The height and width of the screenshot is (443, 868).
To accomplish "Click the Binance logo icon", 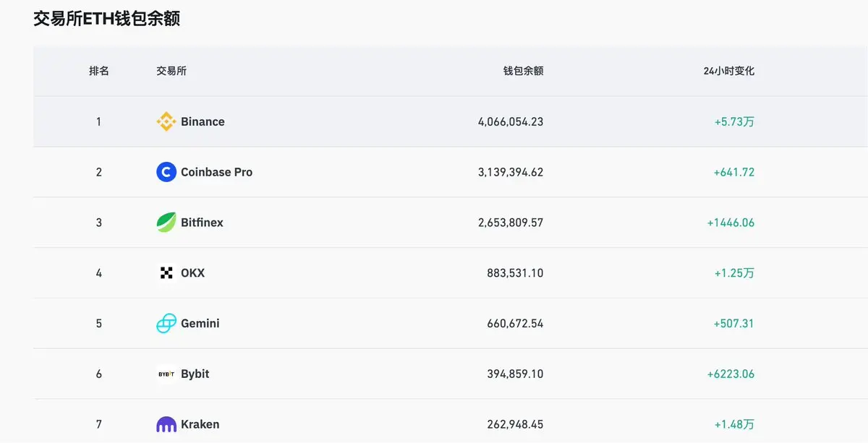I will 166,121.
